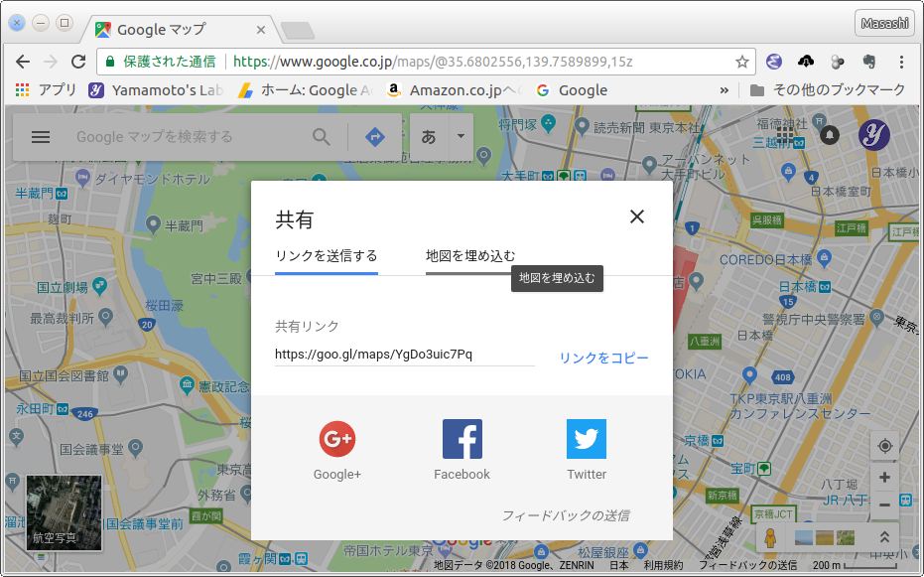The width and height of the screenshot is (924, 577).
Task: Open a new browser tab
Action: coord(298,31)
